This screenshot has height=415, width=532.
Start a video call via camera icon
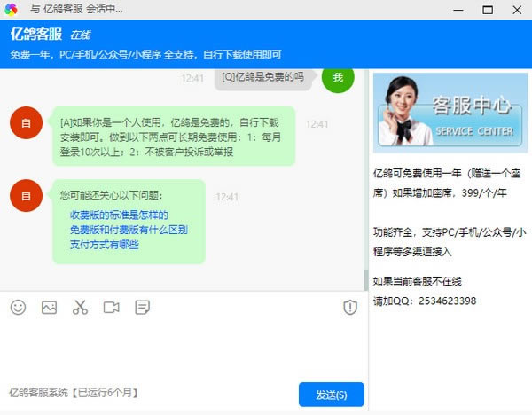(111, 307)
